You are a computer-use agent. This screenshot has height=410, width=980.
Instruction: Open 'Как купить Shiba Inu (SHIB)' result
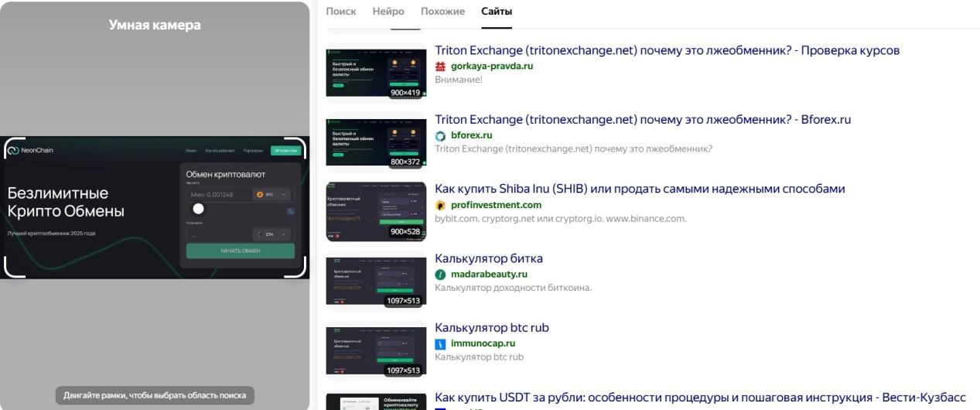click(640, 189)
